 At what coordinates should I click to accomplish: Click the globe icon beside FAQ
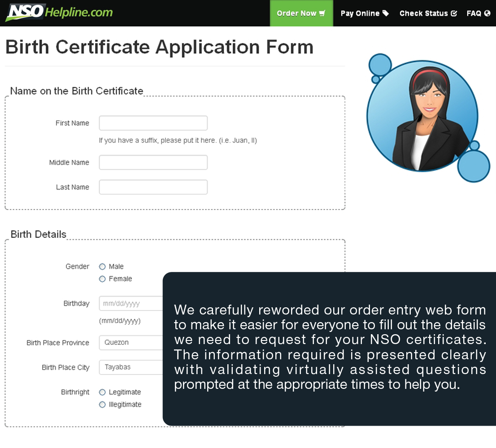tap(487, 13)
